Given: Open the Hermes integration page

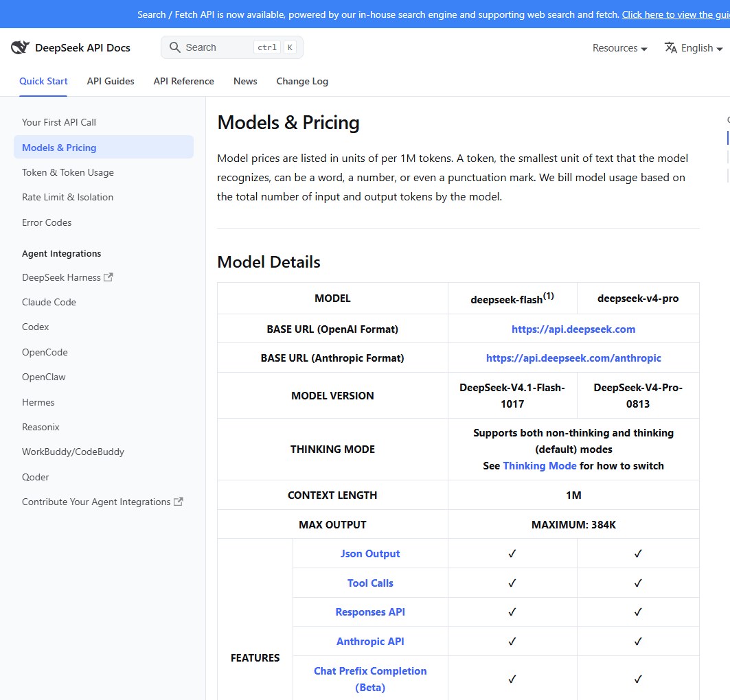Looking at the screenshot, I should coord(38,402).
